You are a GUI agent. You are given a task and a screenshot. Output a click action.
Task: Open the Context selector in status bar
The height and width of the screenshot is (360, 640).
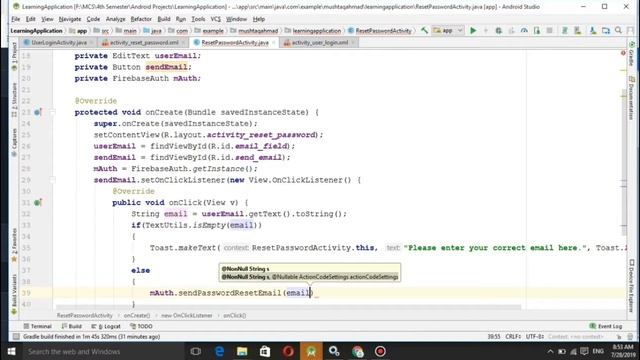(576, 337)
